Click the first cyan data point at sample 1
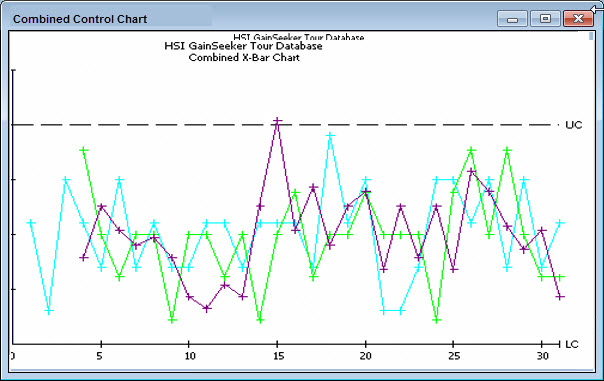Viewport: 604px width, 381px height. point(31,223)
